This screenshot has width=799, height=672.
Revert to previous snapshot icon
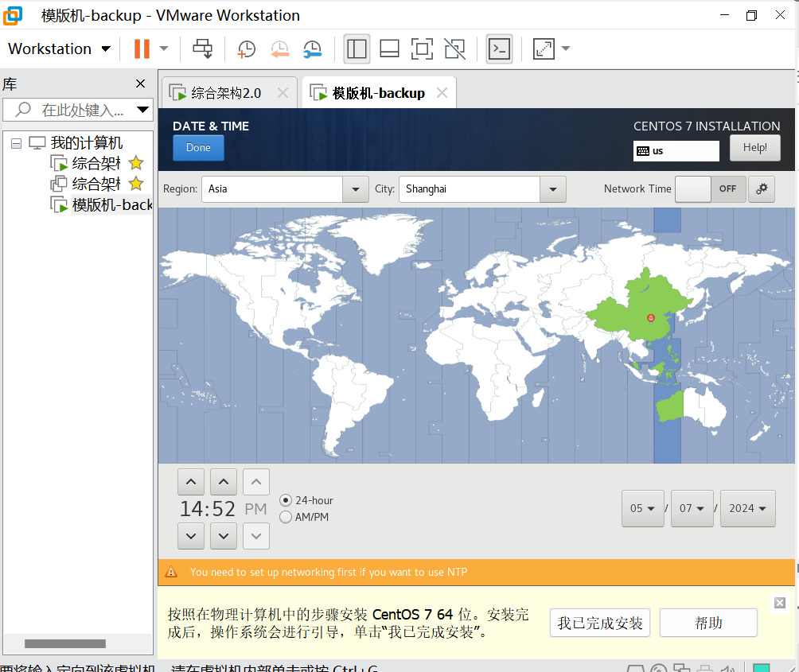click(x=279, y=49)
